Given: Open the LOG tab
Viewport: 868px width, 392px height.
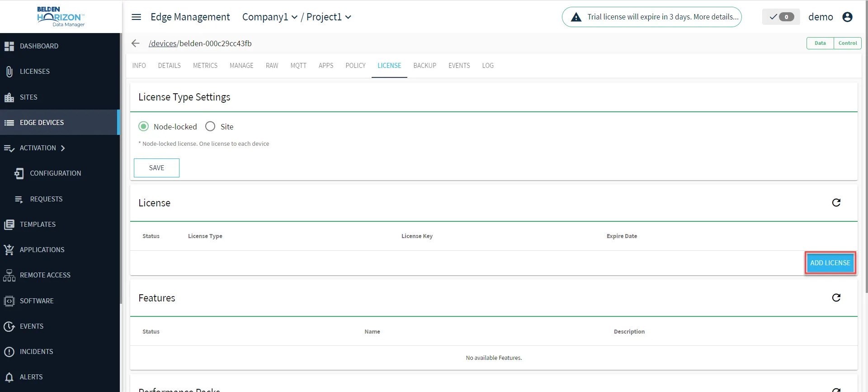Looking at the screenshot, I should [488, 66].
